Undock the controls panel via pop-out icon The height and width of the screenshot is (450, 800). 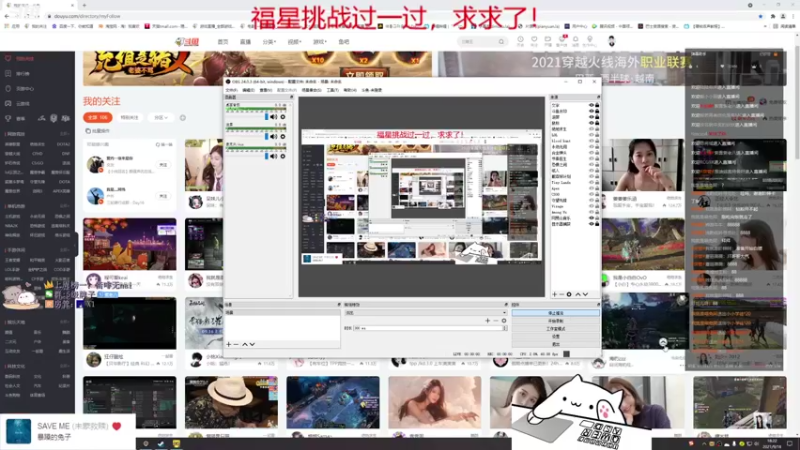[598, 305]
